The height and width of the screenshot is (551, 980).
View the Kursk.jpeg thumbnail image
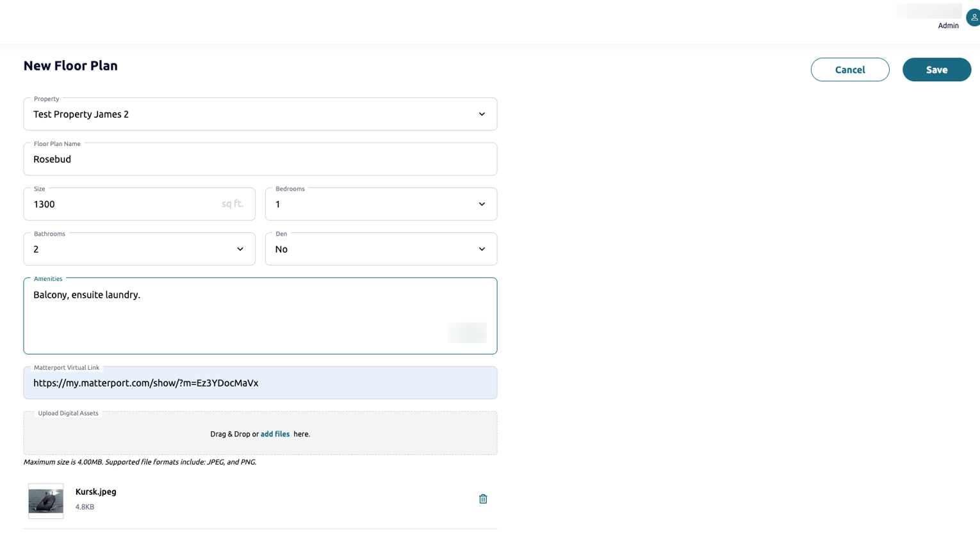click(x=46, y=501)
